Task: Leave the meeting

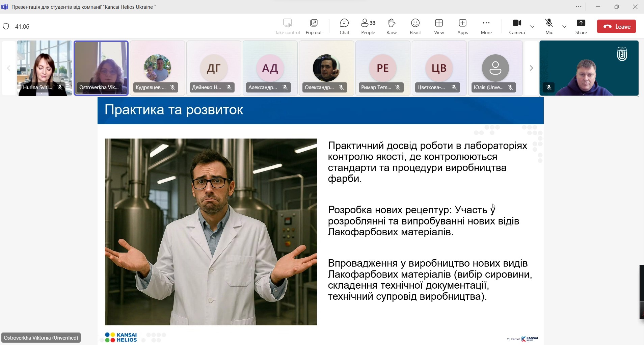Action: (616, 26)
